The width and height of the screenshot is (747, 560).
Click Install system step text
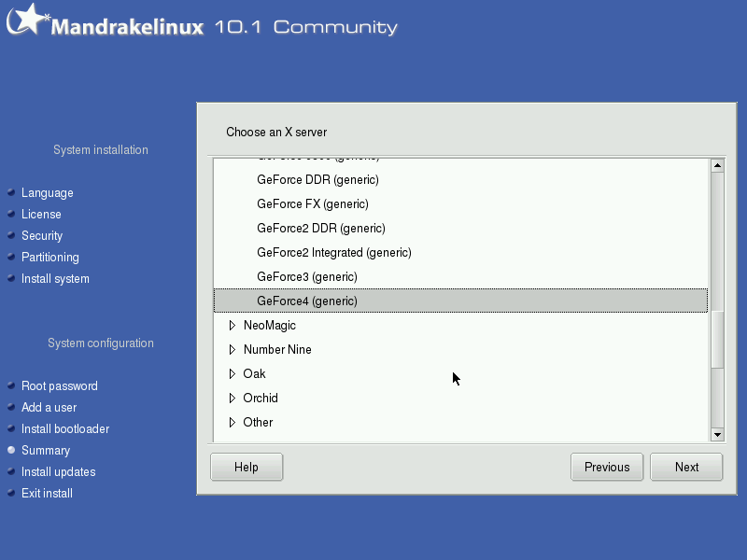(x=55, y=278)
